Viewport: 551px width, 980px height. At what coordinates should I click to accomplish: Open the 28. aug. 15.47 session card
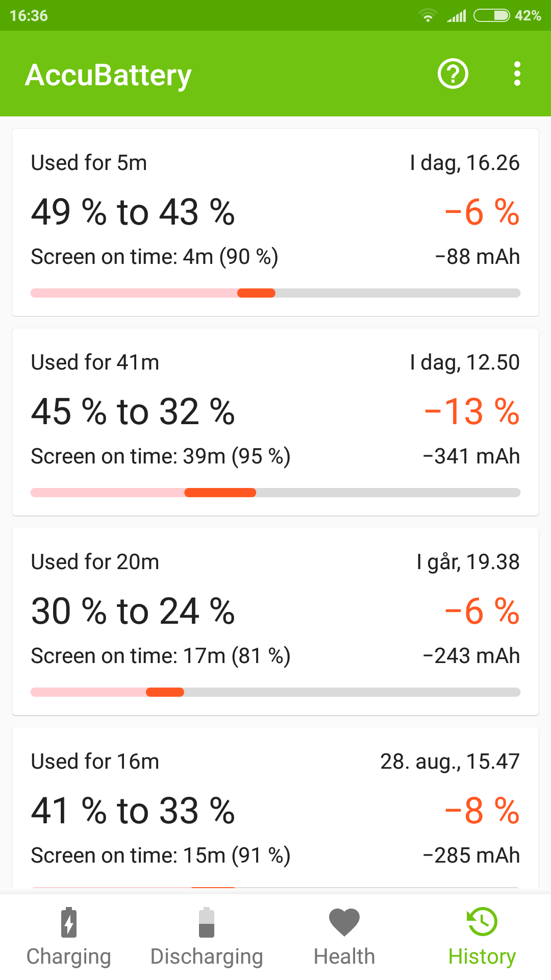click(275, 811)
